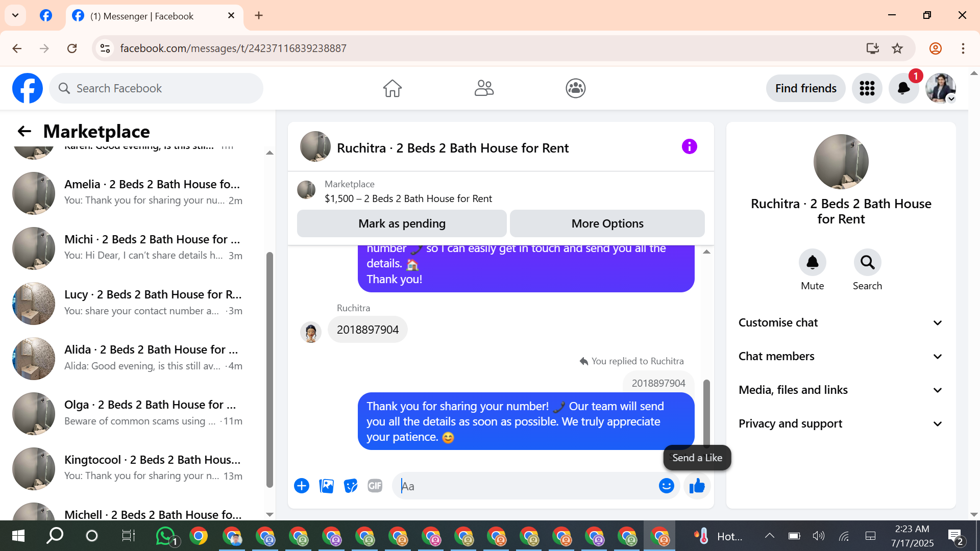The width and height of the screenshot is (980, 551).
Task: Show hidden system tray icons
Action: (x=769, y=536)
